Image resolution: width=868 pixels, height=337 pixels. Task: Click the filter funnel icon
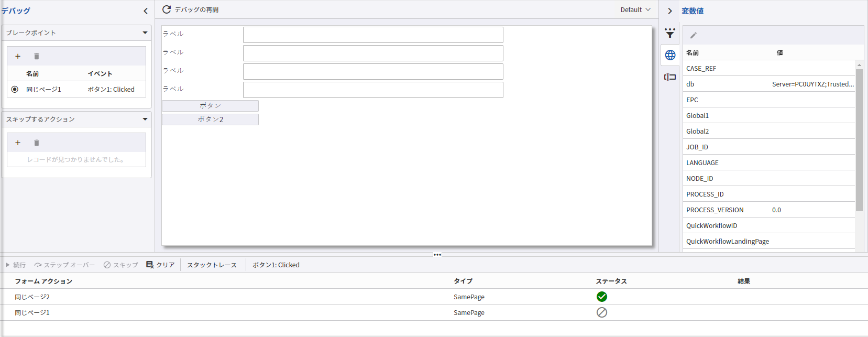tap(670, 33)
